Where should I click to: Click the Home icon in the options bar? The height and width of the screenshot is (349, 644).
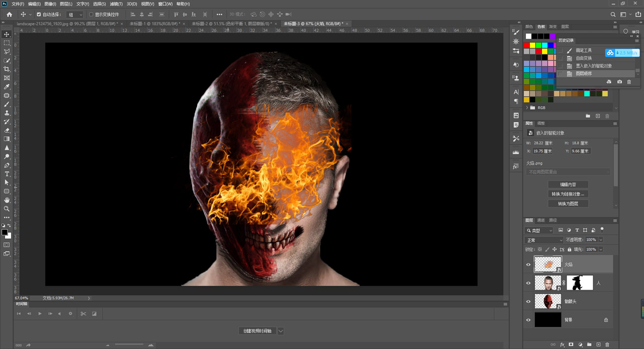[x=9, y=15]
